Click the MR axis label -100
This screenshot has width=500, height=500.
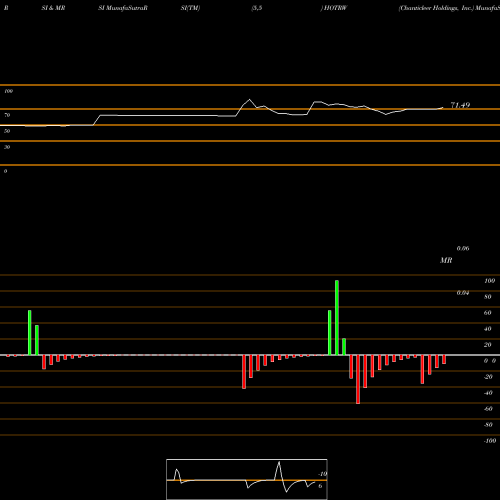(490, 441)
